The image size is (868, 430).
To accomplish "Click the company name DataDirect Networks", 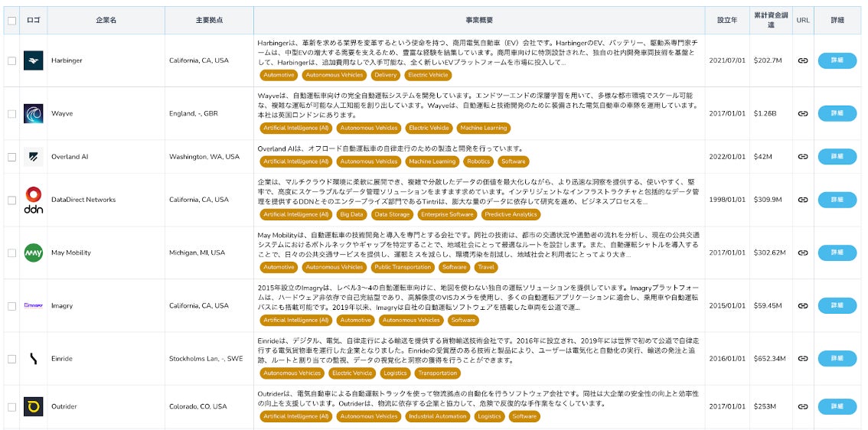I will click(x=83, y=200).
